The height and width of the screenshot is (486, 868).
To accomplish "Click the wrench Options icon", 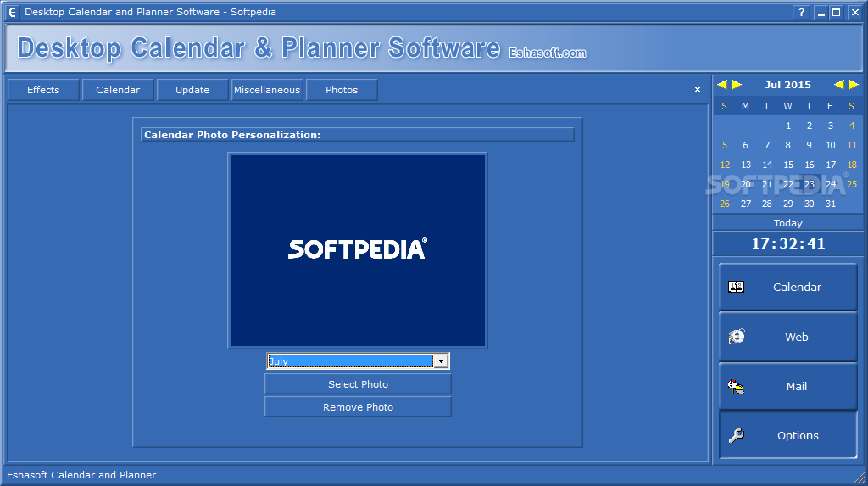I will pos(737,436).
